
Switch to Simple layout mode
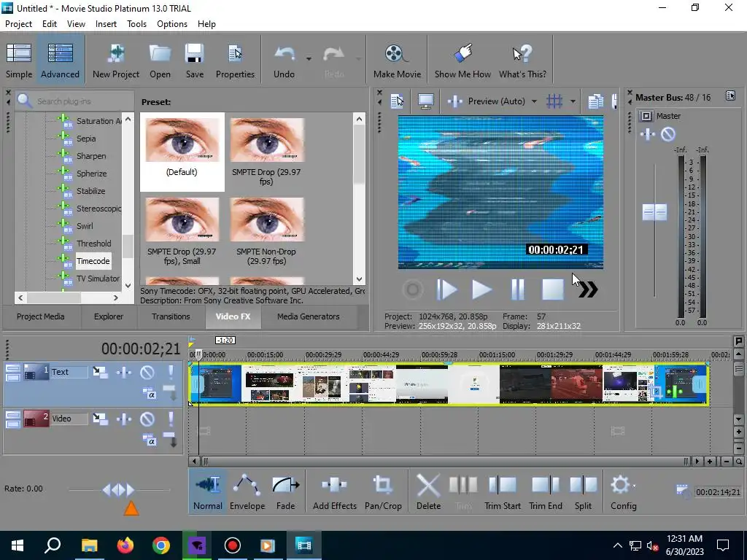pyautogui.click(x=19, y=60)
